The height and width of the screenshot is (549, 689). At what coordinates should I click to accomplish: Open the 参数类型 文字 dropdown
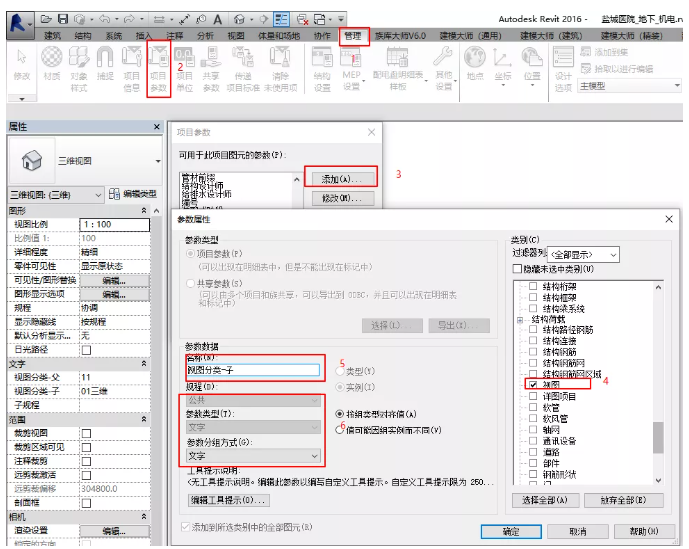tap(253, 427)
